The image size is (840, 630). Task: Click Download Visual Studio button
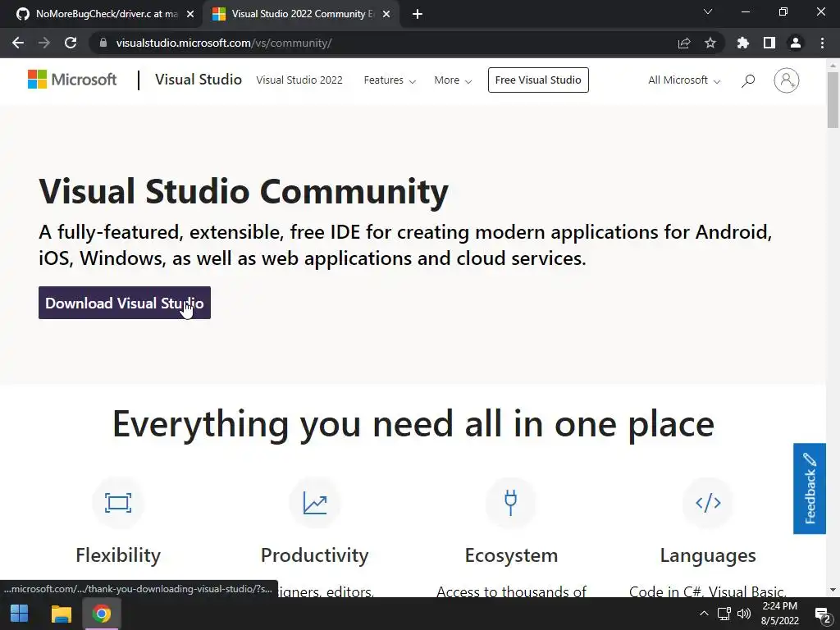click(x=125, y=303)
